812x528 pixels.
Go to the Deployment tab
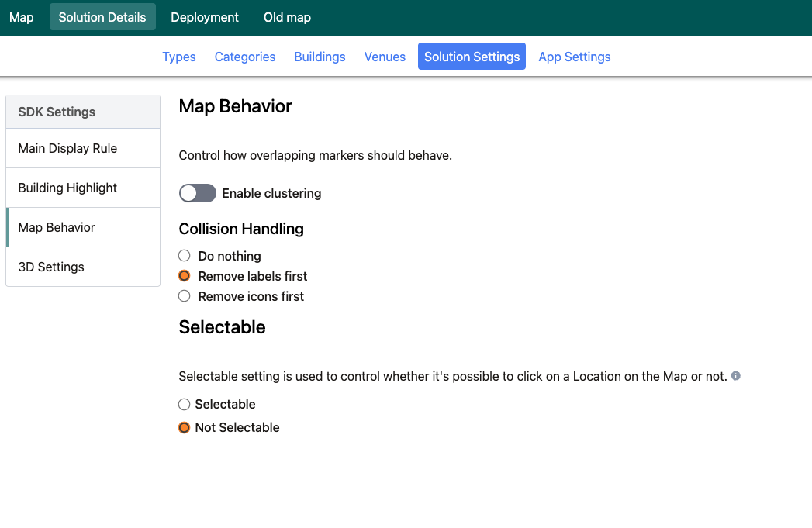pyautogui.click(x=205, y=17)
